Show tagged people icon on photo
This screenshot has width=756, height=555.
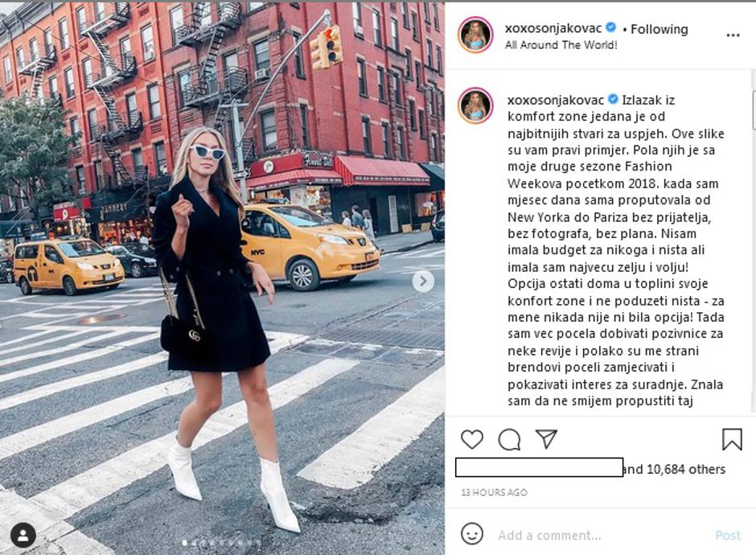23,535
